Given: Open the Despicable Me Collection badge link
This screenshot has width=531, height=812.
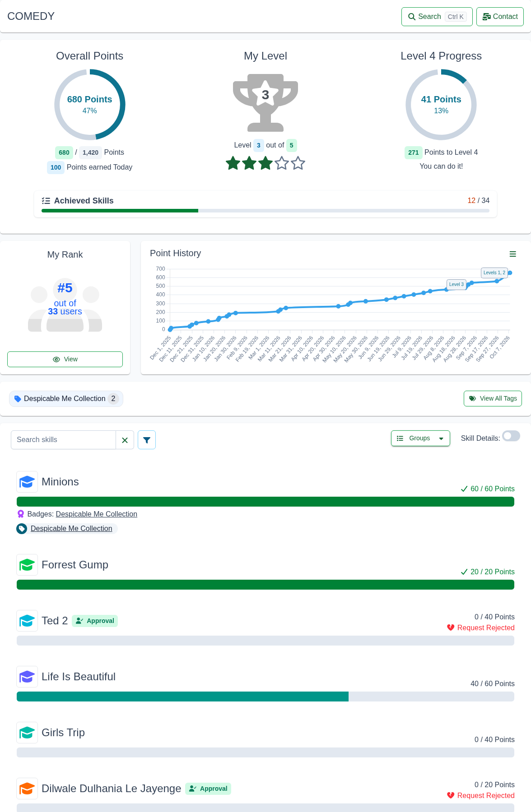Looking at the screenshot, I should coord(97,514).
